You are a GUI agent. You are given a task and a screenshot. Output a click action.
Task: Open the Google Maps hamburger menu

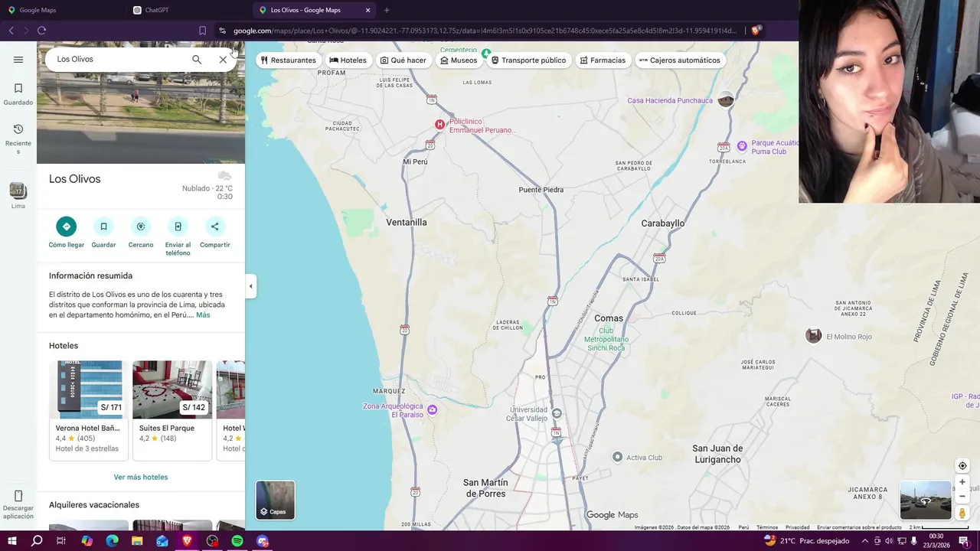click(x=18, y=60)
